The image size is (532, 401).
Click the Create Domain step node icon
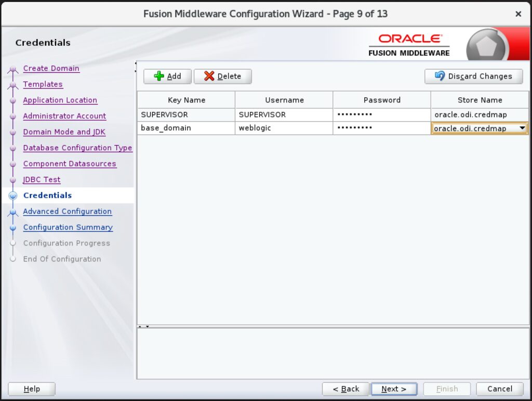pos(13,70)
